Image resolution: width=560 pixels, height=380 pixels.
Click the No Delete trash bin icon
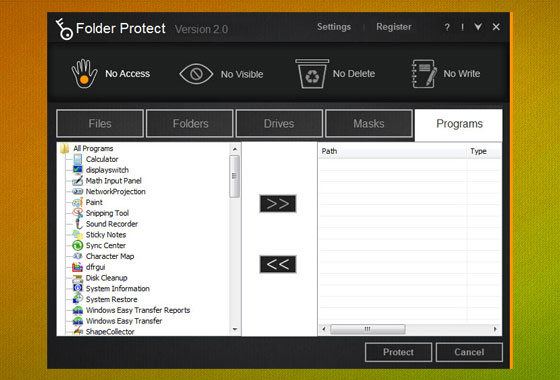(x=312, y=74)
